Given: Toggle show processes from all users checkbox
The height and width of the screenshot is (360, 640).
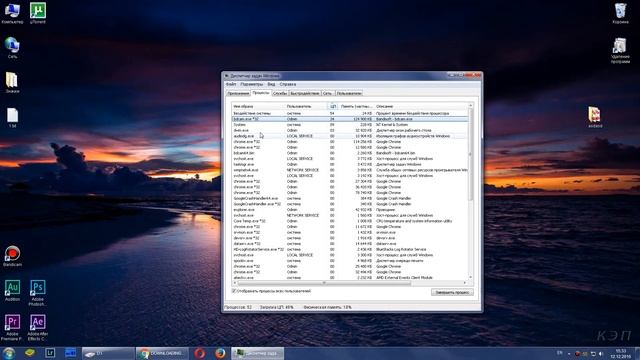Looking at the screenshot, I should (234, 291).
